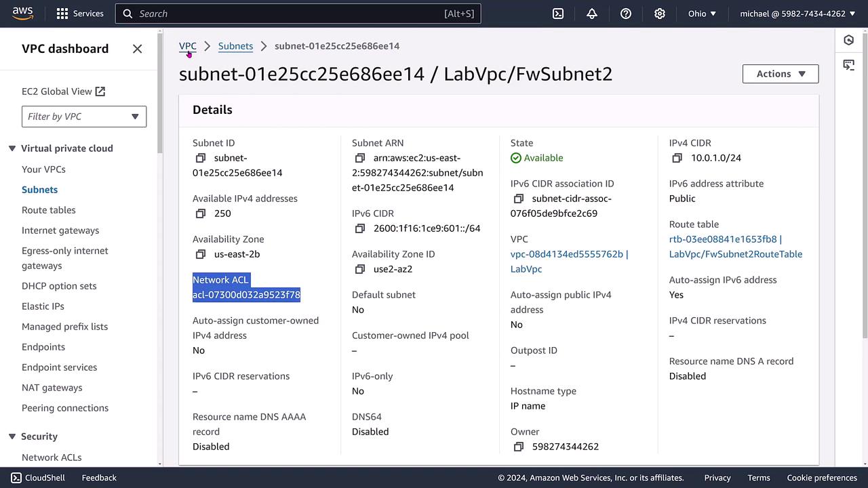Open Route tables in the sidebar
Viewport: 868px width, 488px height.
click(49, 210)
